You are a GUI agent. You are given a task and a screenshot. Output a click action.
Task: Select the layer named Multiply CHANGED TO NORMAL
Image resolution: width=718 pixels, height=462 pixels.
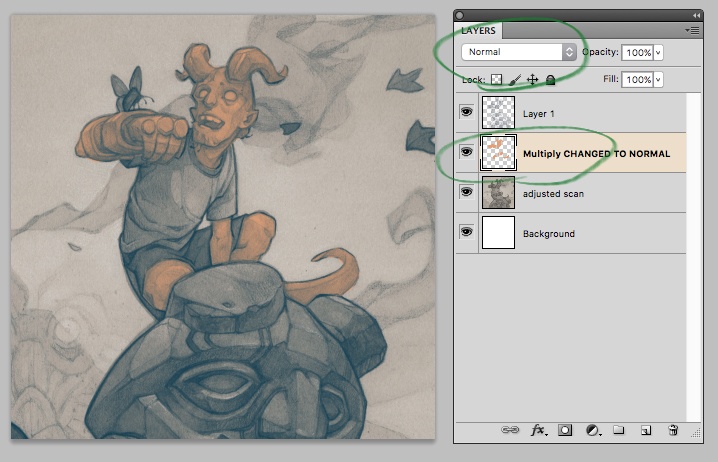coord(596,154)
